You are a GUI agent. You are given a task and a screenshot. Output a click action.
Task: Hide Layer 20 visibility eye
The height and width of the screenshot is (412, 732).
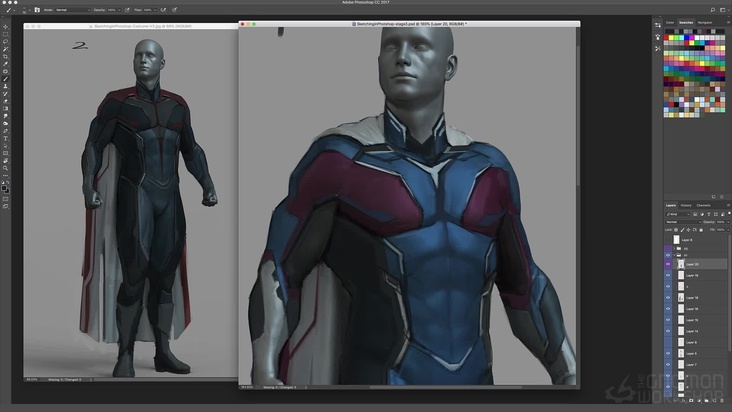pos(668,264)
